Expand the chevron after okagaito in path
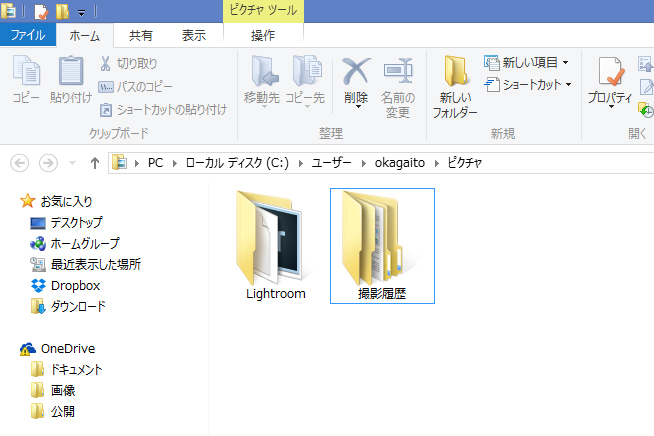Viewport: 654px width, 436px height. 437,163
